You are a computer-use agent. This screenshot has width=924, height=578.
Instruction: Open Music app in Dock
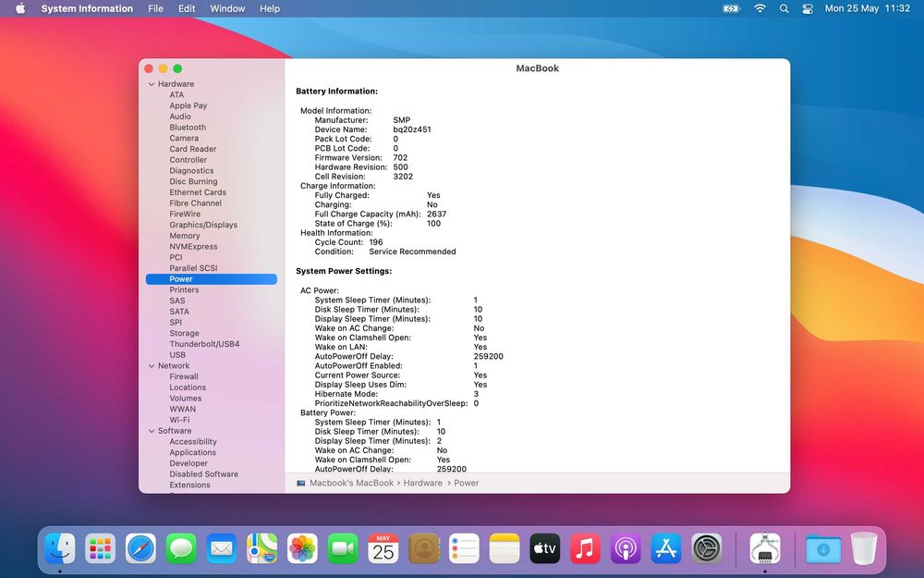click(585, 548)
